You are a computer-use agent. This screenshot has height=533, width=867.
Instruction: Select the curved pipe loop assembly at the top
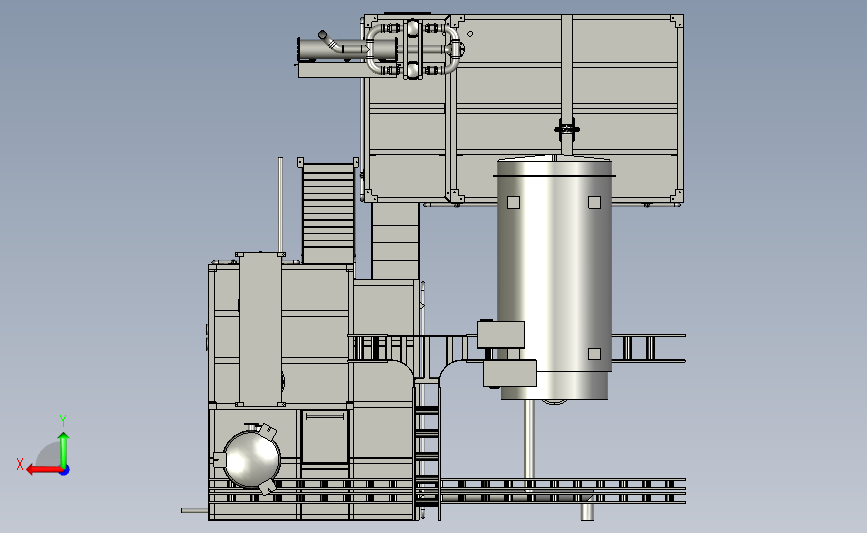point(412,49)
